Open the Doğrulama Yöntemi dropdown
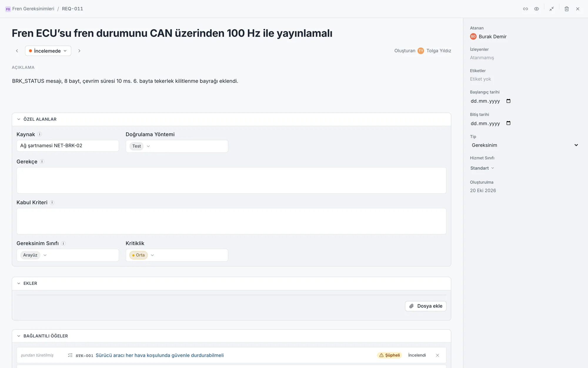Screen dimensions: 588x368 [x=177, y=146]
